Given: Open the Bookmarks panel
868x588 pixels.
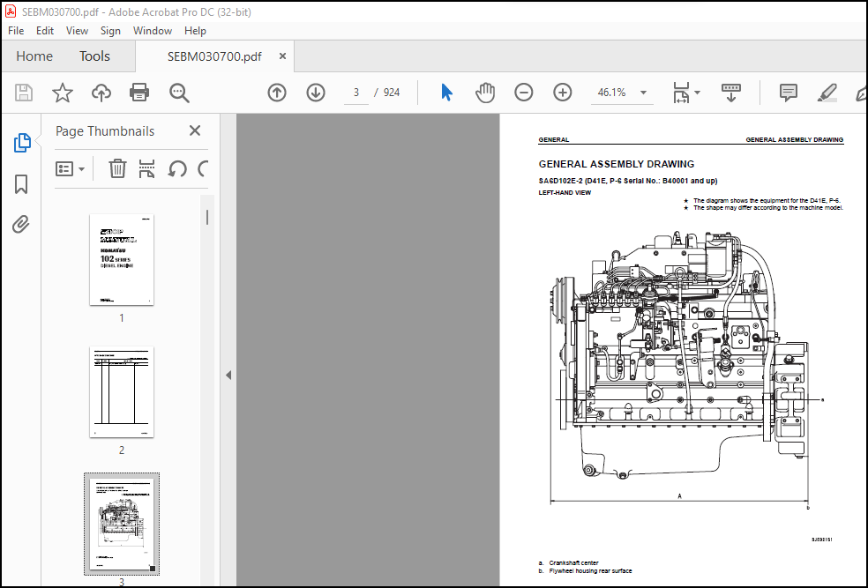Looking at the screenshot, I should (x=21, y=184).
